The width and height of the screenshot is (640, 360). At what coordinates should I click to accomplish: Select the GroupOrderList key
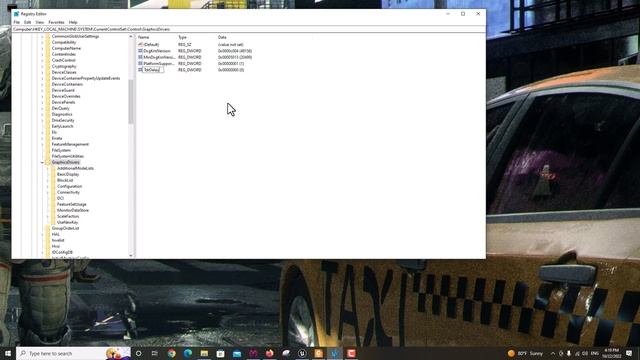[x=65, y=228]
